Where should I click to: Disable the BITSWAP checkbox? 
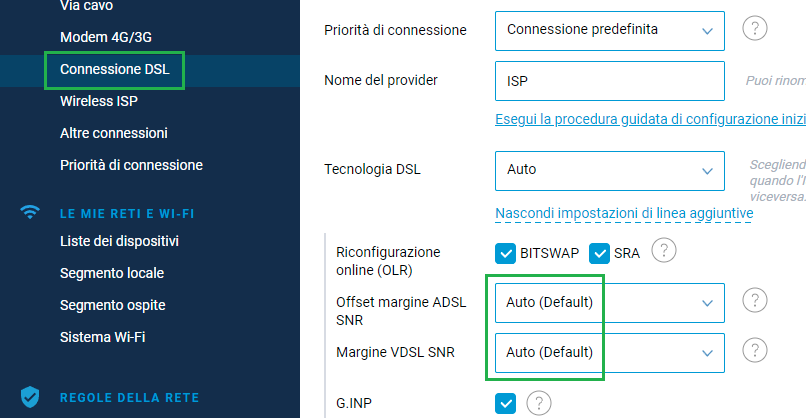(x=506, y=253)
